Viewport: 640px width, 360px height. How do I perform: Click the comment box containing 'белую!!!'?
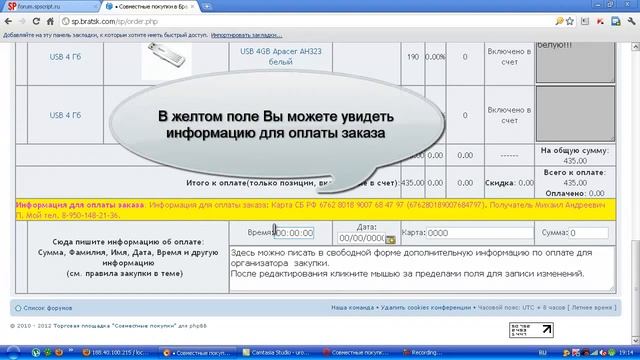pyautogui.click(x=575, y=62)
